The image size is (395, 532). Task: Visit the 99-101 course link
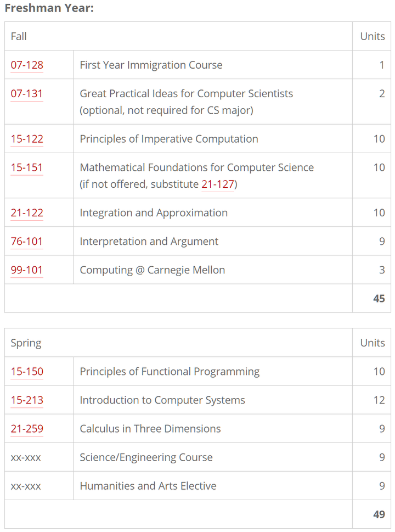tap(27, 270)
